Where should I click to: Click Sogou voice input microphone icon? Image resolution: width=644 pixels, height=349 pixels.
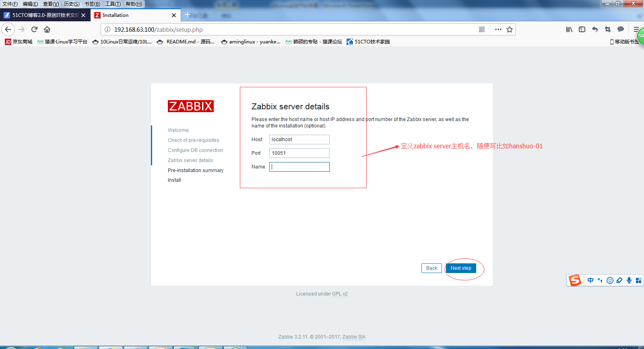click(629, 280)
